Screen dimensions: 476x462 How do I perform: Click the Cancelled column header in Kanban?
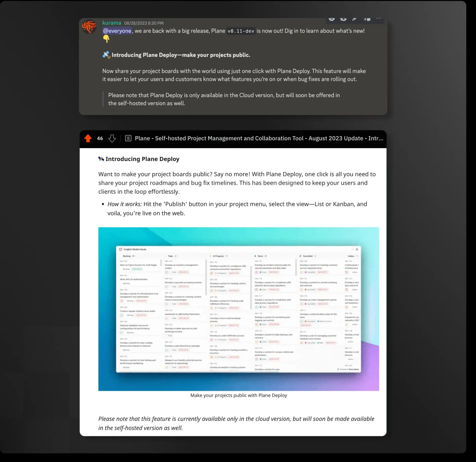pos(307,256)
